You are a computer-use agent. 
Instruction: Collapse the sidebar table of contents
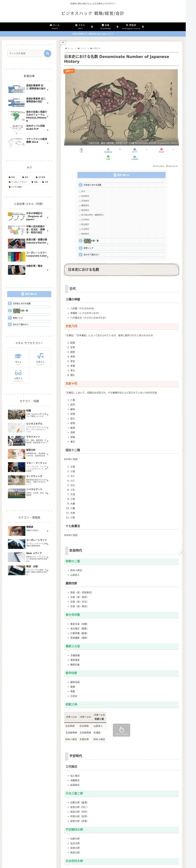click(x=29, y=294)
